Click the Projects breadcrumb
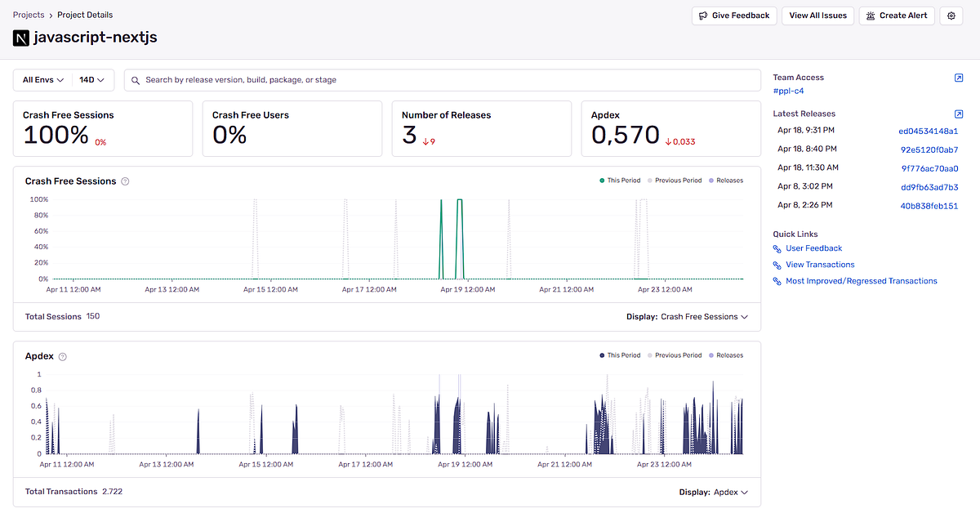The height and width of the screenshot is (513, 980). [x=29, y=15]
